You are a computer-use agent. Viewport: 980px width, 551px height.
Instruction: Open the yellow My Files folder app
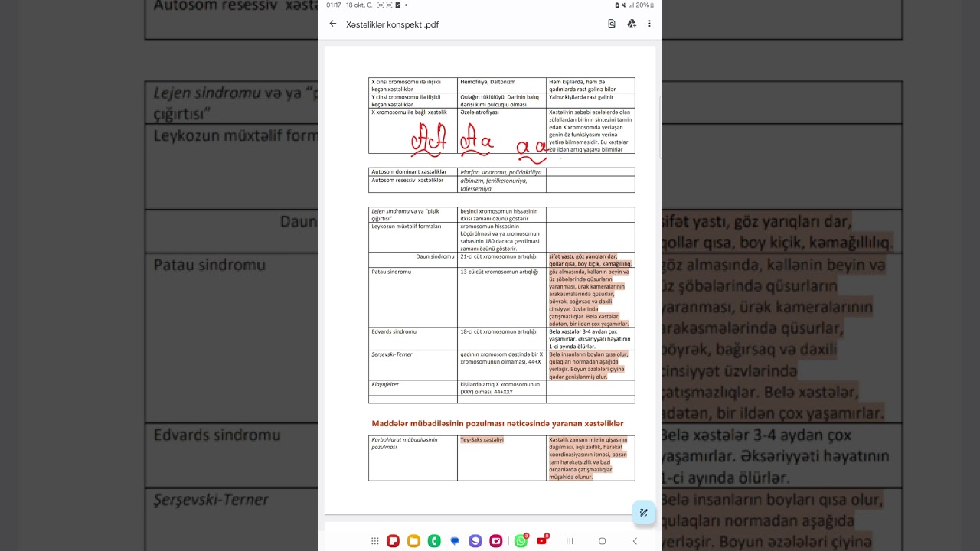point(413,541)
